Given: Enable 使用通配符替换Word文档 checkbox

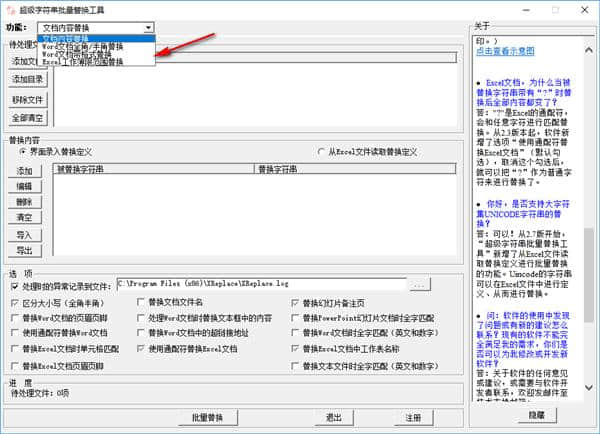Looking at the screenshot, I should 15,333.
